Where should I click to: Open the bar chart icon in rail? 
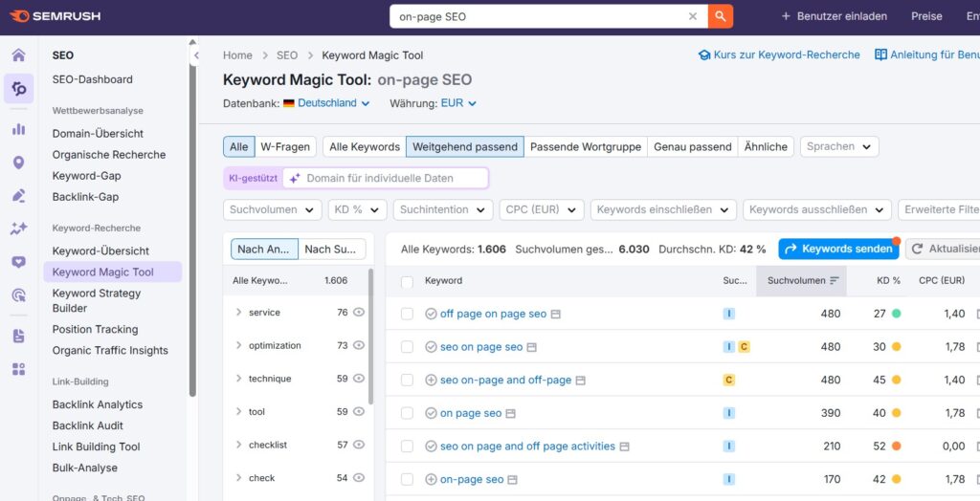click(x=19, y=129)
